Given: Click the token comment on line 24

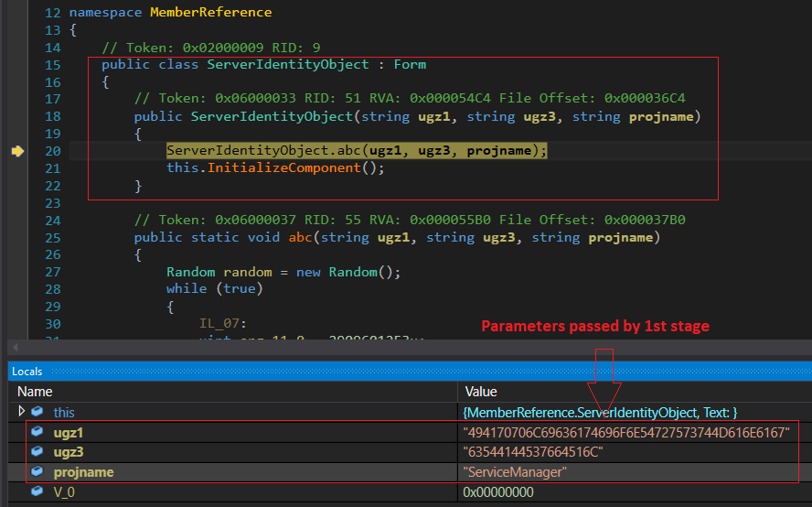Looking at the screenshot, I should tap(410, 220).
